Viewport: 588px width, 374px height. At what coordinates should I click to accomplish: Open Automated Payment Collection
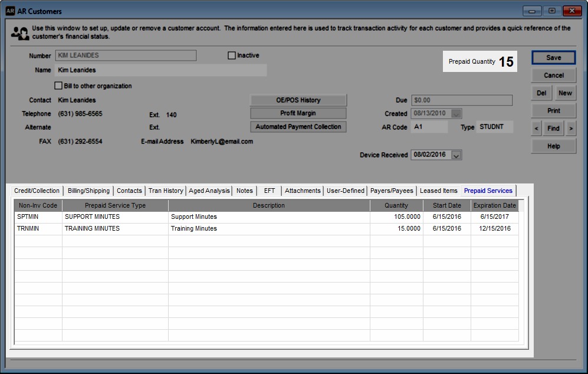click(x=298, y=126)
